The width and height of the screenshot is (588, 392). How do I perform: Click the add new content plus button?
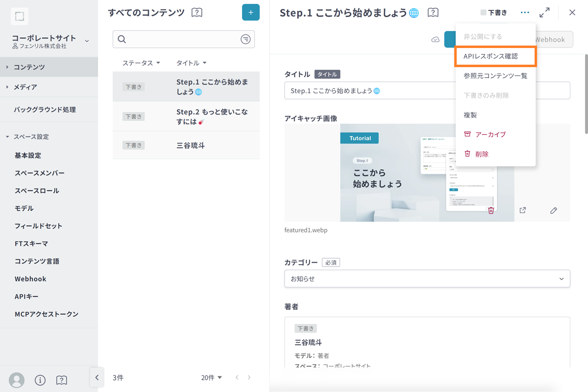tap(250, 12)
